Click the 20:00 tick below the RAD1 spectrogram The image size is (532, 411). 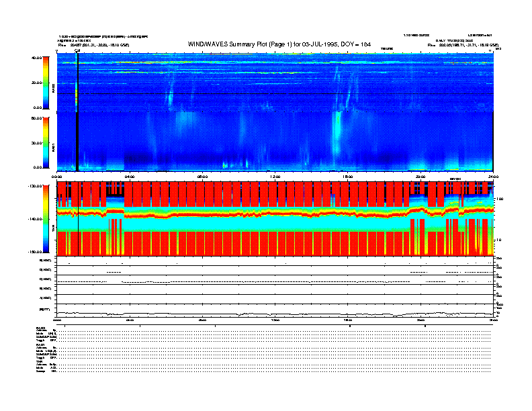pyautogui.click(x=420, y=177)
